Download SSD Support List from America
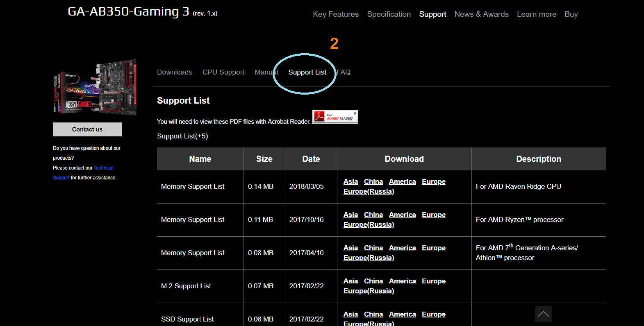Image resolution: width=644 pixels, height=326 pixels. [x=403, y=314]
